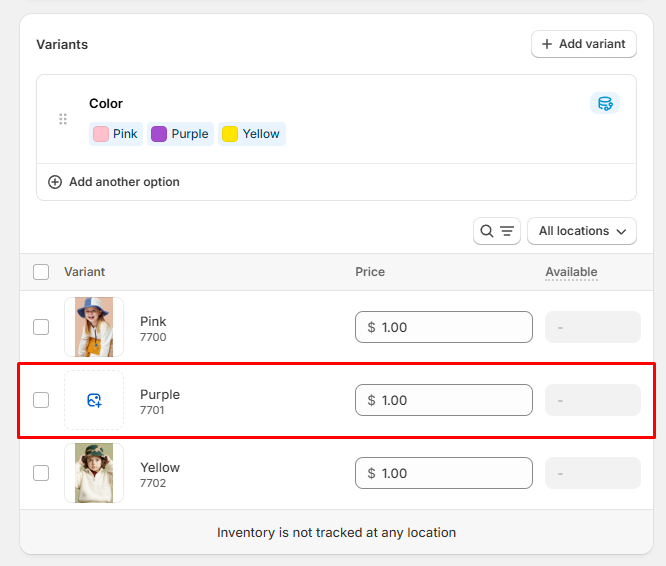The width and height of the screenshot is (666, 566).
Task: Focus the Pink variant price field
Action: 443,327
